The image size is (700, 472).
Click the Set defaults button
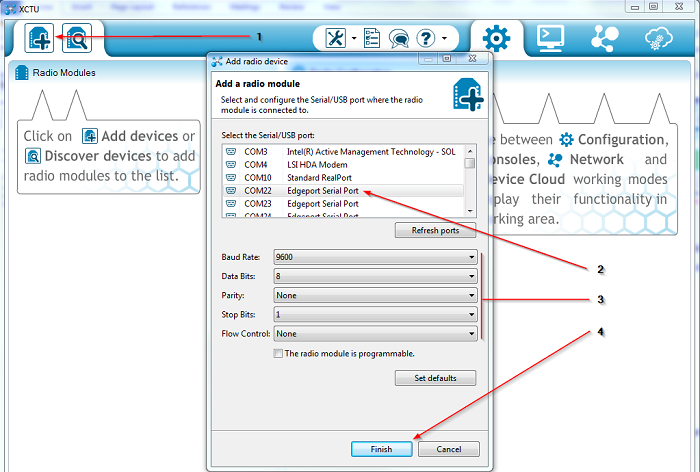tap(435, 378)
